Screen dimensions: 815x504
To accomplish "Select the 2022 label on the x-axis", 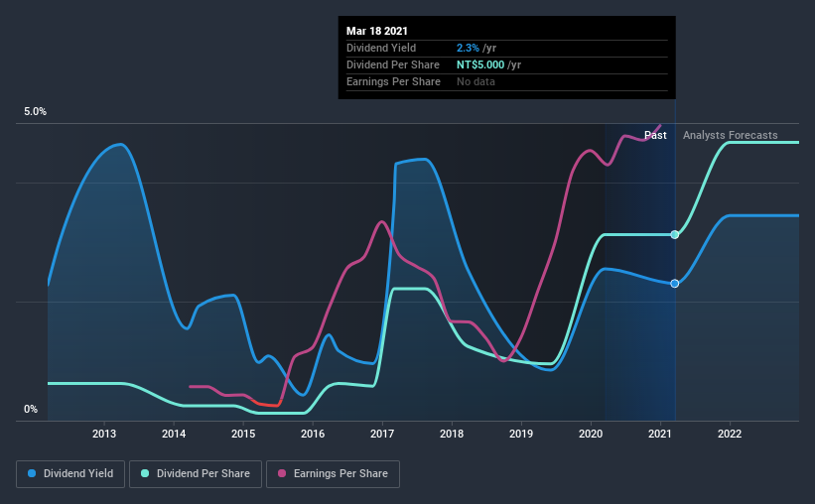I will click(x=730, y=434).
